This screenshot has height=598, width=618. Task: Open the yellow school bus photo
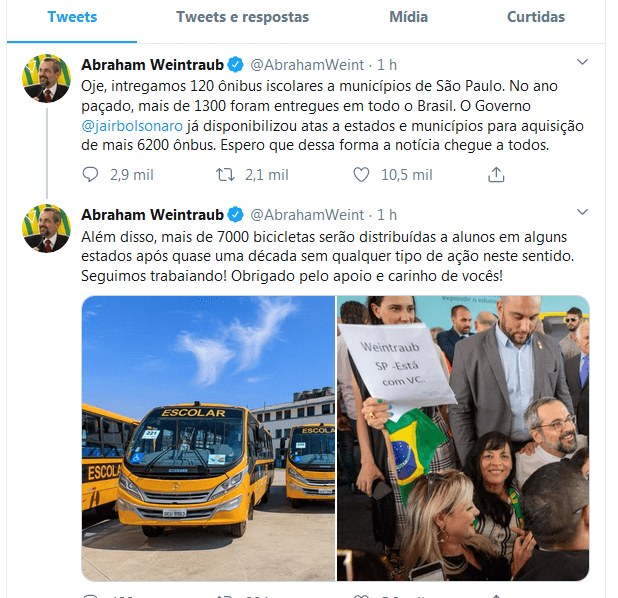coord(208,438)
